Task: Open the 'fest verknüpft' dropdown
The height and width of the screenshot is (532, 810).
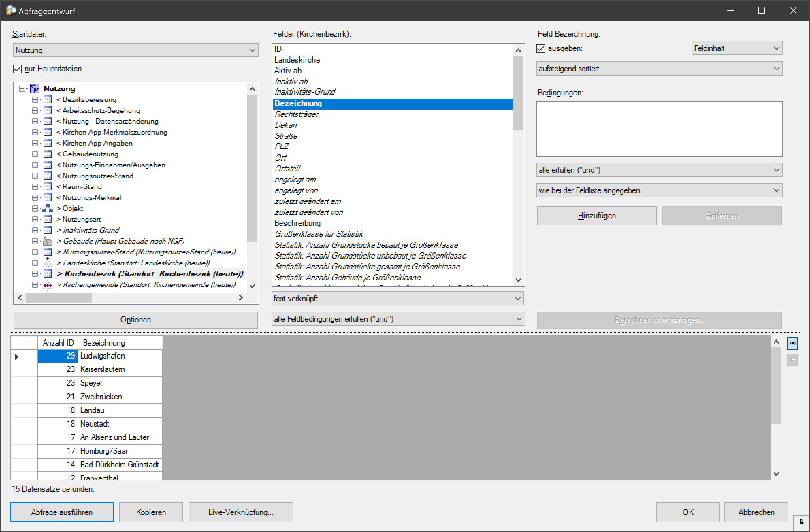Action: [398, 299]
